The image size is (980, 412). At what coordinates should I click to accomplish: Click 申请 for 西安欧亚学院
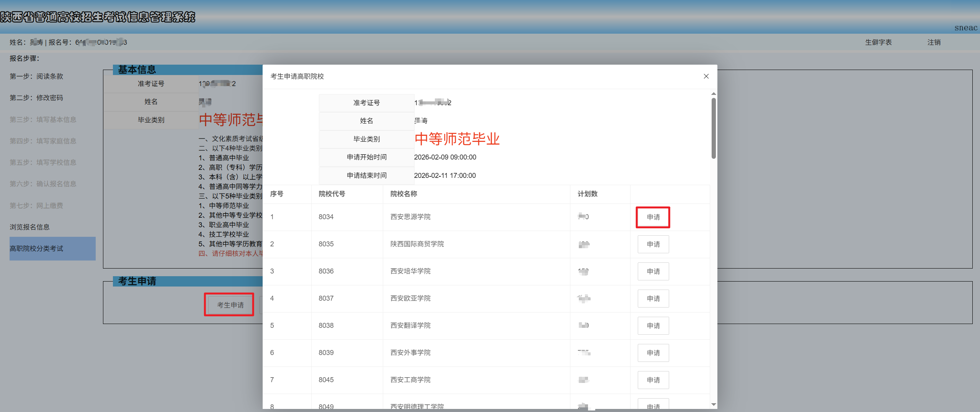(x=653, y=298)
